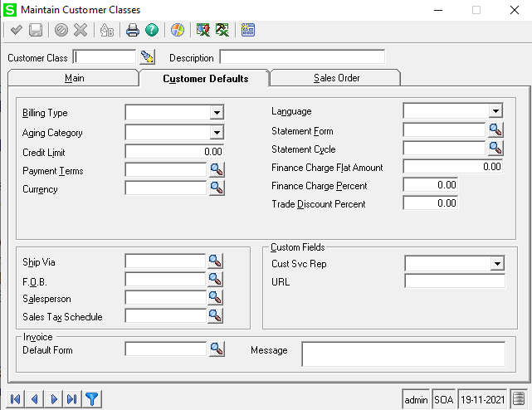This screenshot has width=532, height=410.
Task: Click the Cancel circle toolbar icon
Action: [61, 30]
